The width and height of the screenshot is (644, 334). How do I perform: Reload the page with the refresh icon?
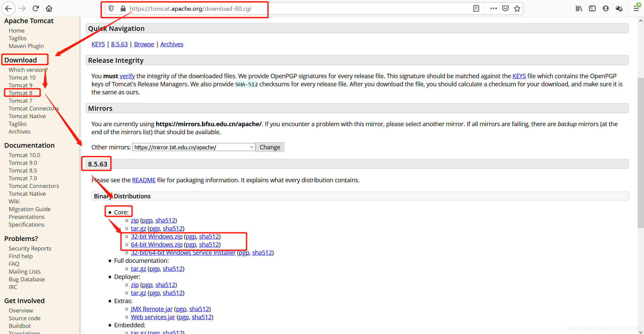pos(36,8)
